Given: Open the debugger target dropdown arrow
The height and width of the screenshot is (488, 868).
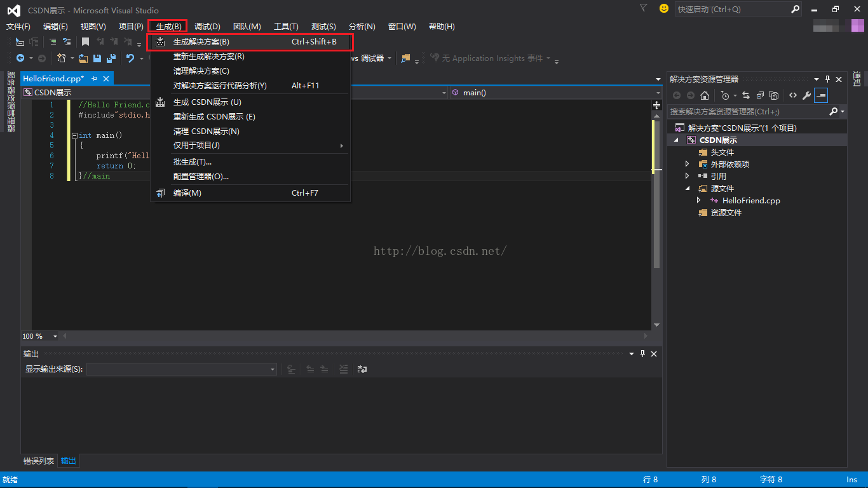Looking at the screenshot, I should pos(389,58).
